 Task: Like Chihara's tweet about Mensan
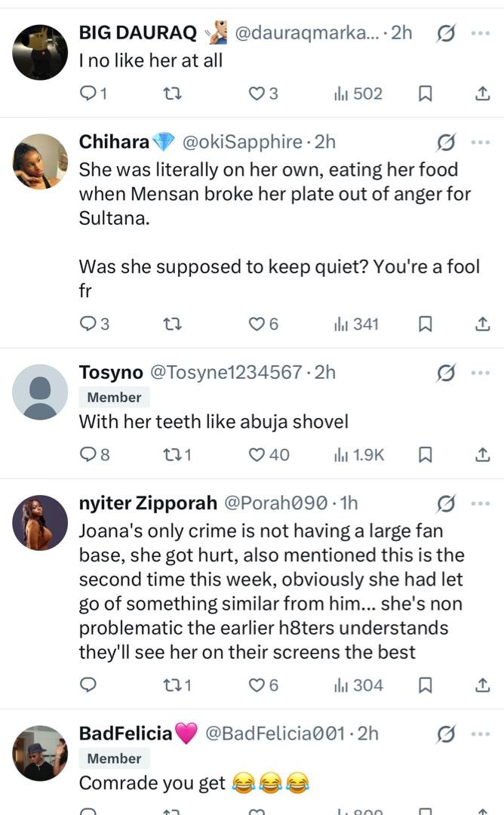(258, 324)
